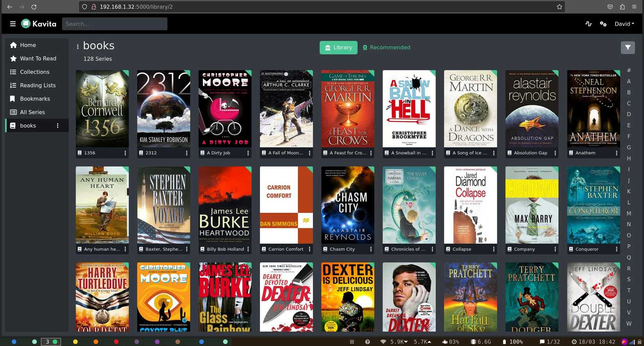644x346 pixels.
Task: Open actions menu for A Fall of Moondust
Action: (x=310, y=153)
